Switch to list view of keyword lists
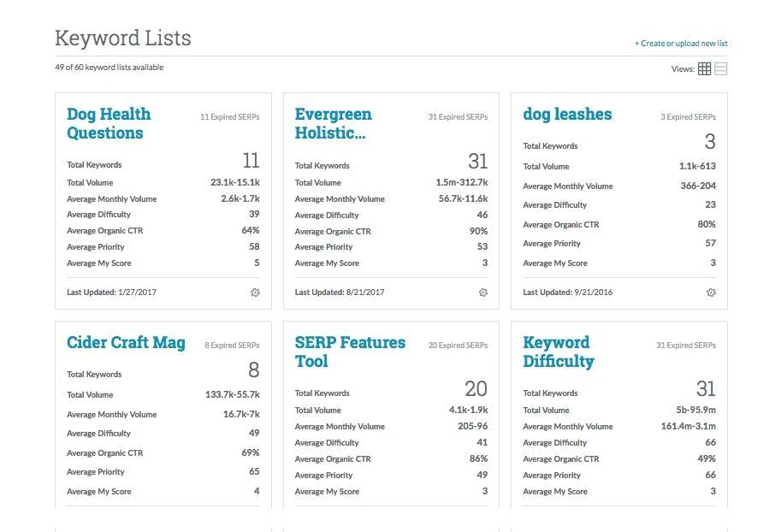The width and height of the screenshot is (781, 532). pos(719,68)
